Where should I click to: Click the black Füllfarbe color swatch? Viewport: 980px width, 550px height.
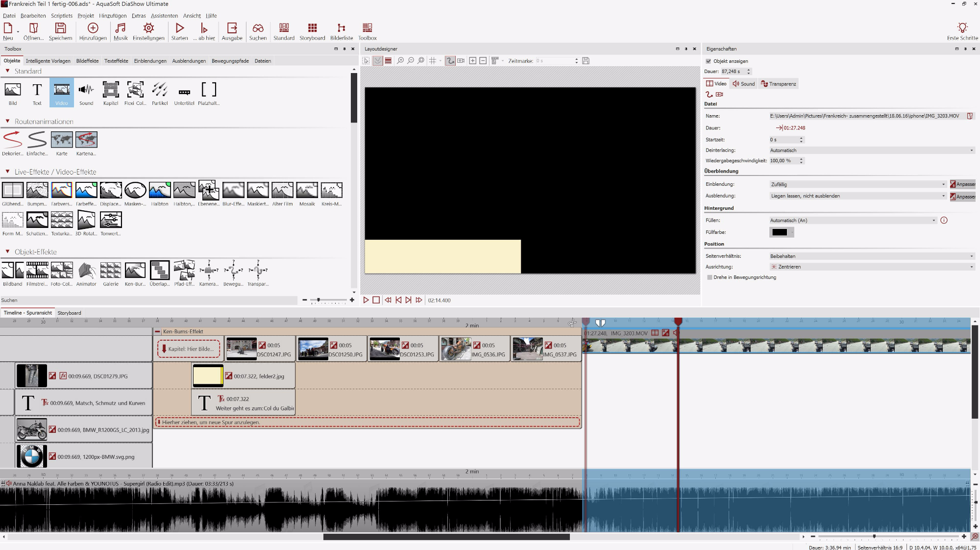click(779, 232)
